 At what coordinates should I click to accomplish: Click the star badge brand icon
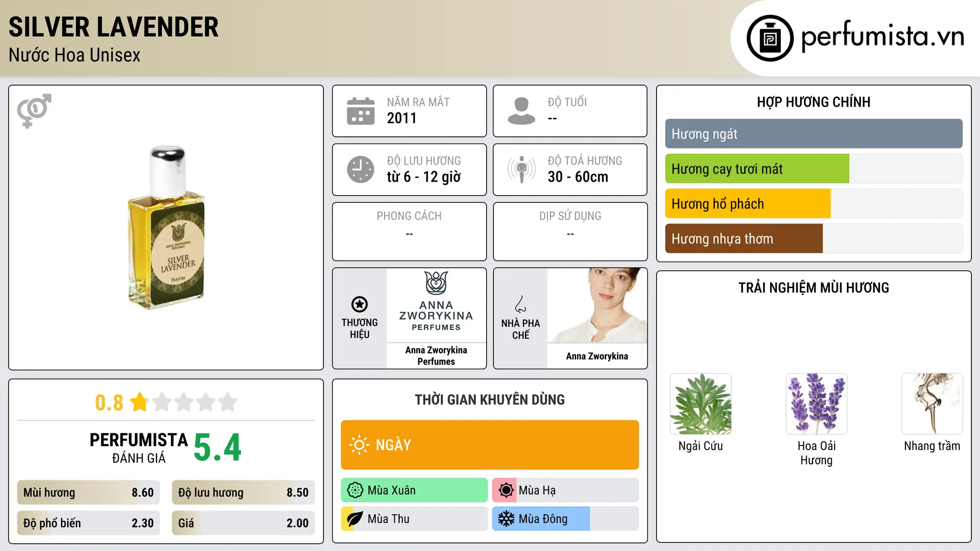coord(359,304)
